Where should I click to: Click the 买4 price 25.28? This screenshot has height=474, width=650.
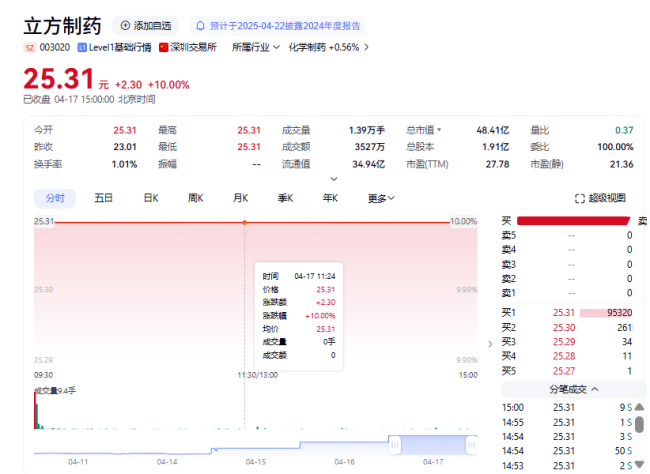[x=564, y=356]
